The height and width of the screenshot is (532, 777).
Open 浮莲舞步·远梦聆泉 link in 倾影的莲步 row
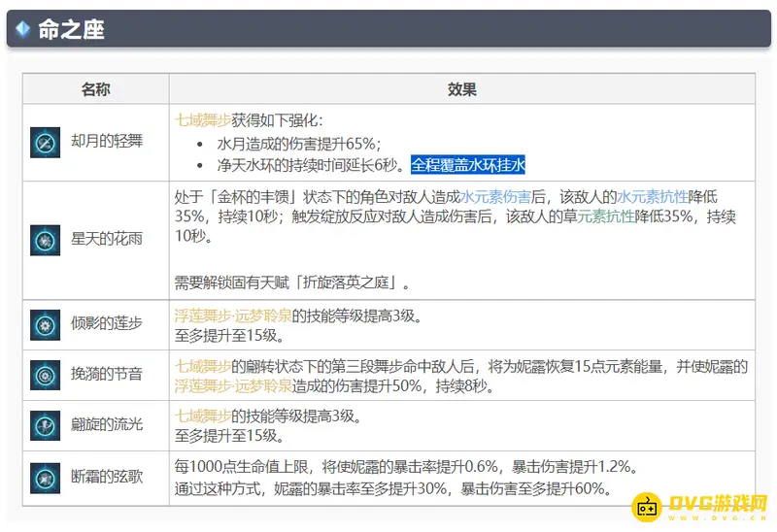click(237, 316)
